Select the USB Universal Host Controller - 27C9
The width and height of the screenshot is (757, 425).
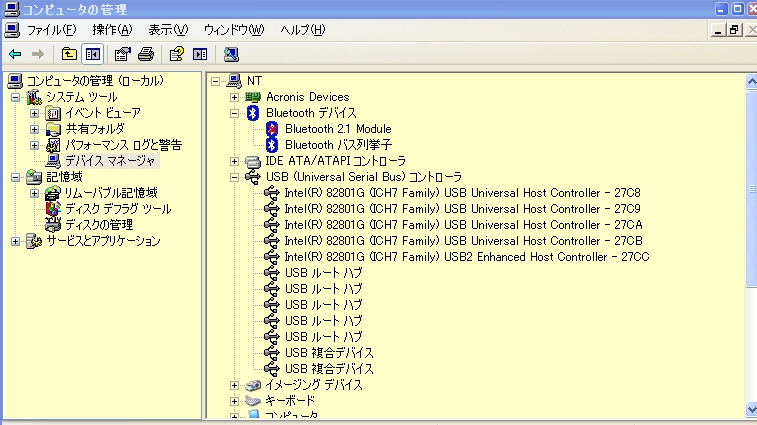point(462,209)
